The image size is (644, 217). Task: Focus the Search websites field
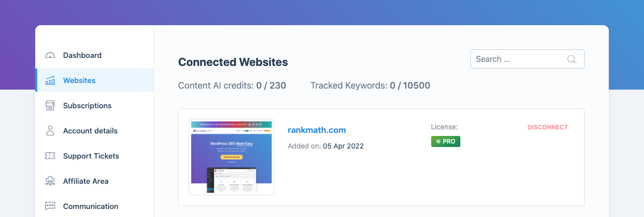527,59
